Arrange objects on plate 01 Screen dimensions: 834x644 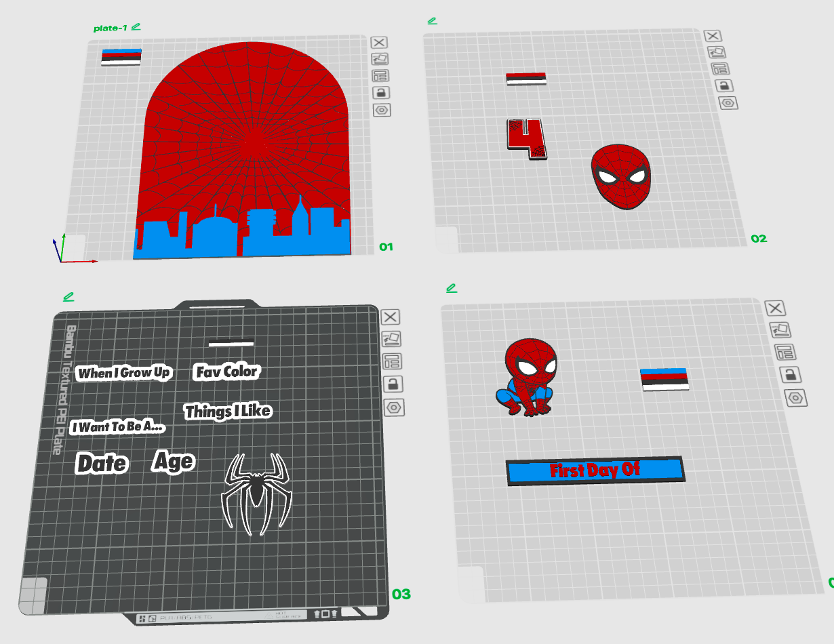click(380, 76)
